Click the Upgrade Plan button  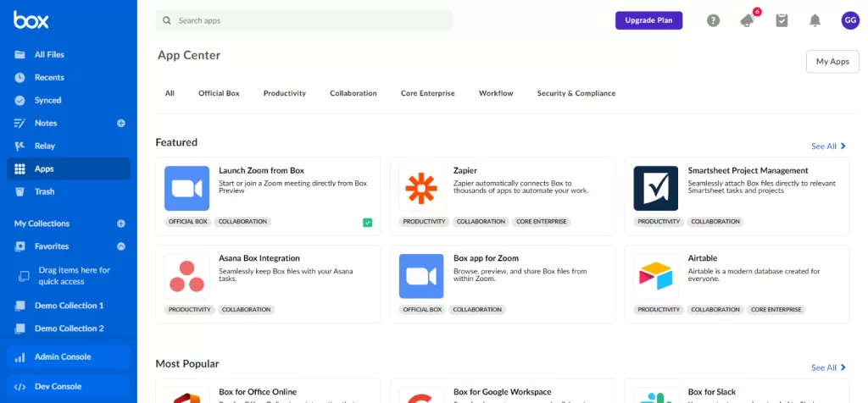pyautogui.click(x=648, y=20)
